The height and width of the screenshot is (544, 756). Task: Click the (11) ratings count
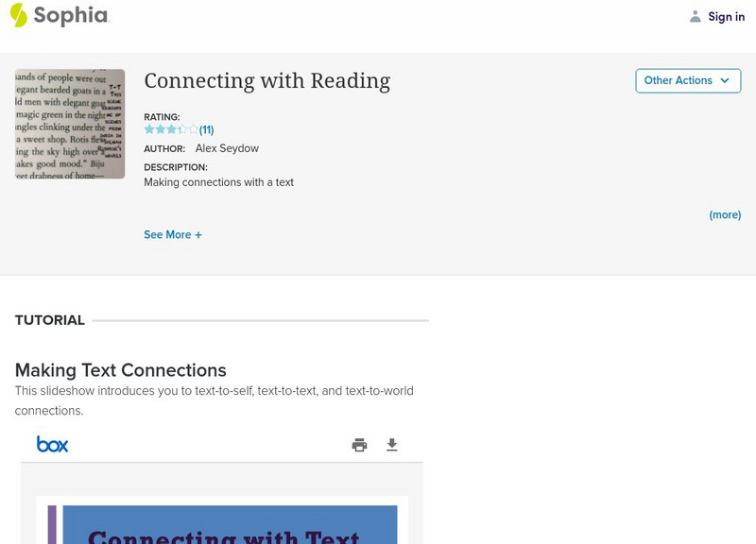pyautogui.click(x=206, y=129)
